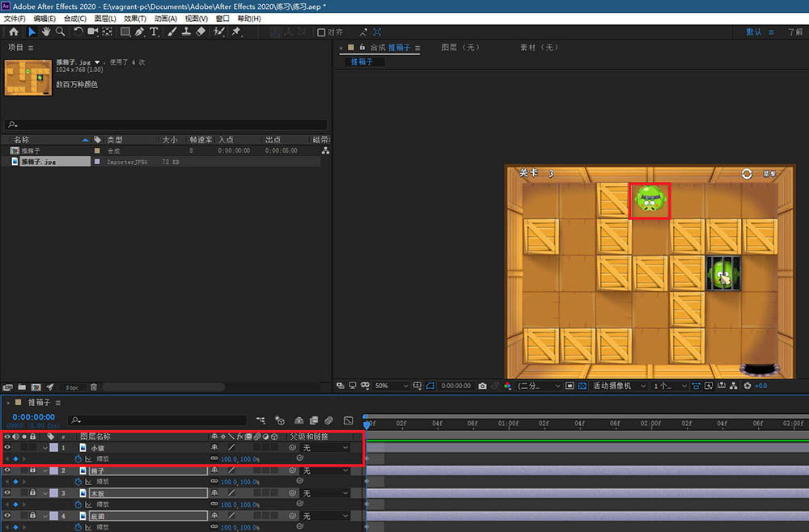Open the 动画(A) menu

(166, 19)
